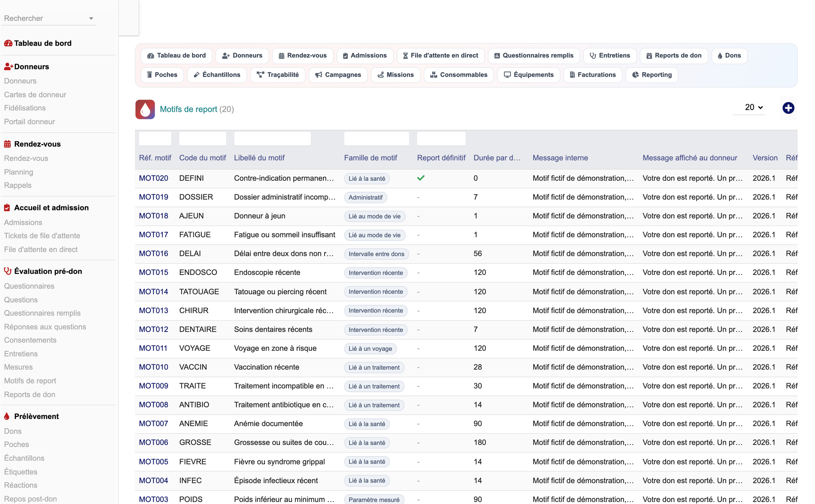Go to Questionnaires in sidebar
The width and height of the screenshot is (815, 504).
(x=29, y=286)
